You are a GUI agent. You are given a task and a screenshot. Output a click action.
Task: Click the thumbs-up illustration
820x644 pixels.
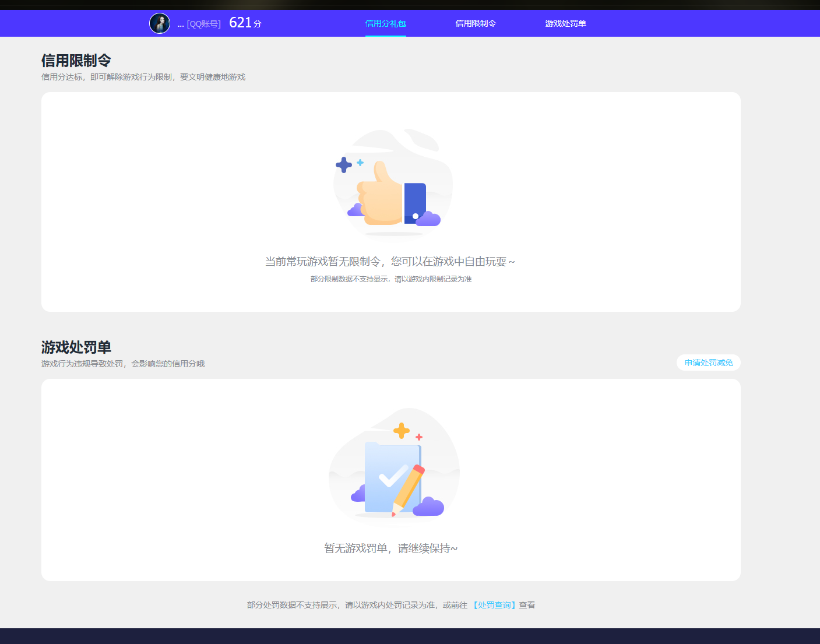[392, 183]
